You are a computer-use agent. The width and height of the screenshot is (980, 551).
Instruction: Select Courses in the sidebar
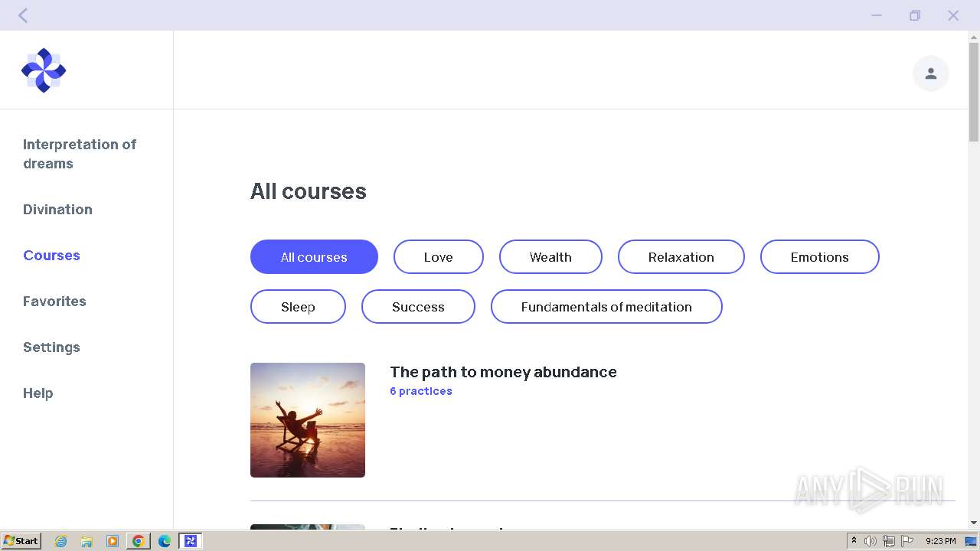pyautogui.click(x=51, y=256)
